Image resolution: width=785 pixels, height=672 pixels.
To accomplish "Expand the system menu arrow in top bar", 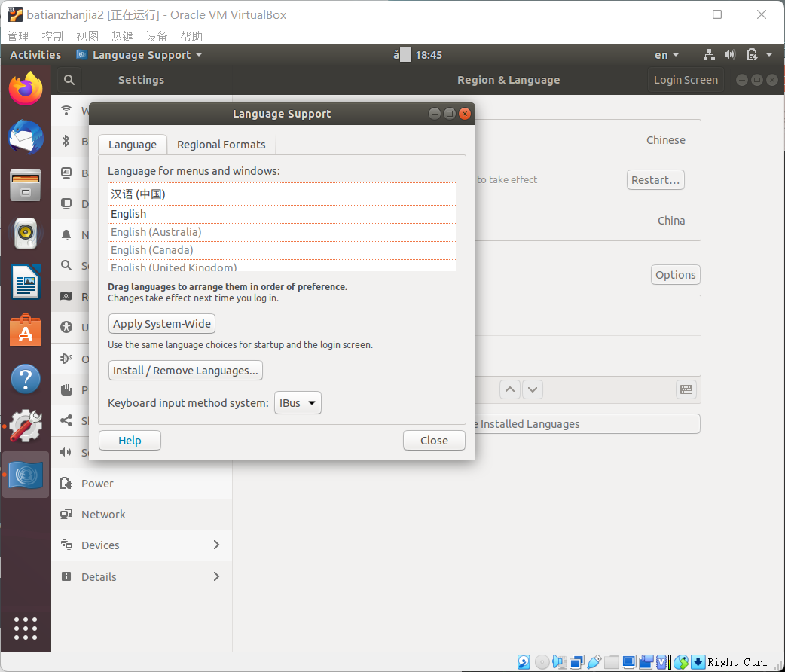I will coord(769,54).
